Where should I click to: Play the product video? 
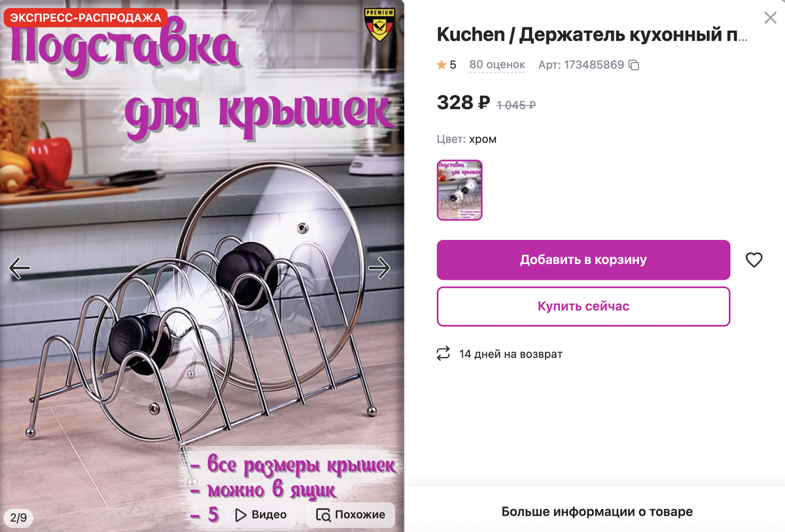260,515
